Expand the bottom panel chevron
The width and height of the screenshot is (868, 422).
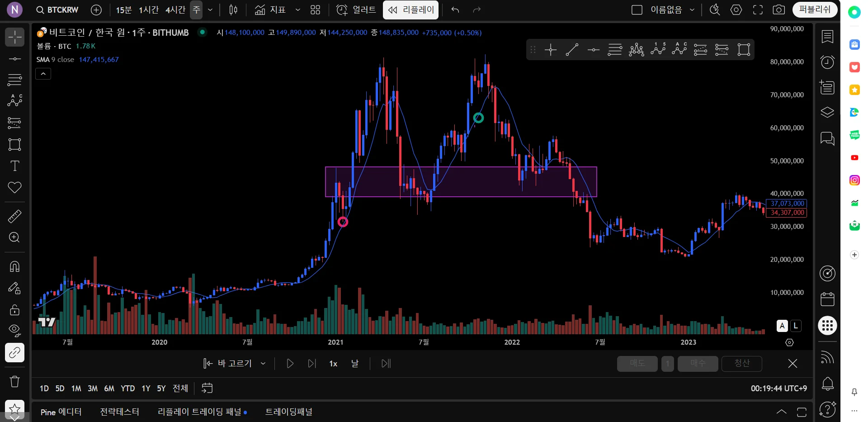(x=781, y=412)
